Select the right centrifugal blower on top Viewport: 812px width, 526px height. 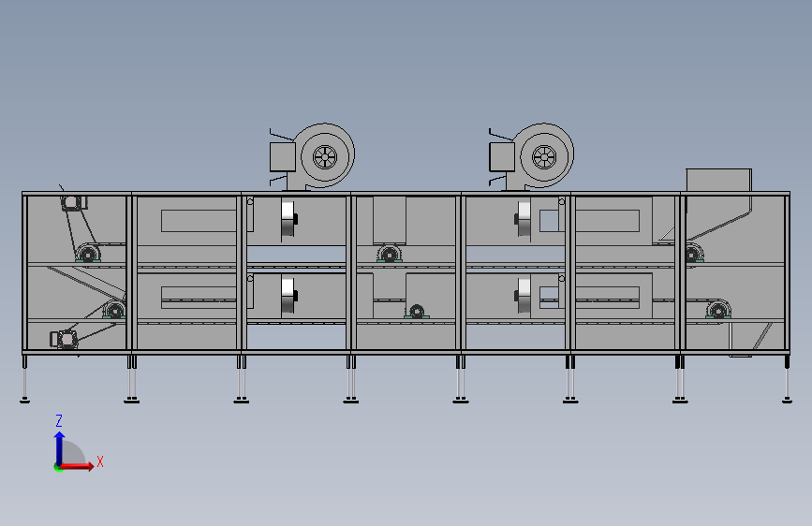click(x=531, y=157)
